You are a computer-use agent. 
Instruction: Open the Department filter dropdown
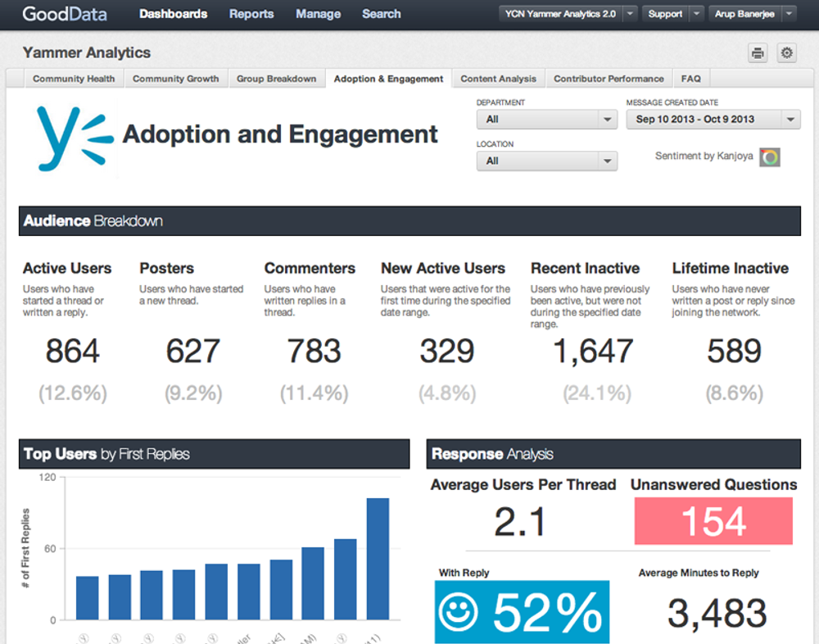(547, 119)
